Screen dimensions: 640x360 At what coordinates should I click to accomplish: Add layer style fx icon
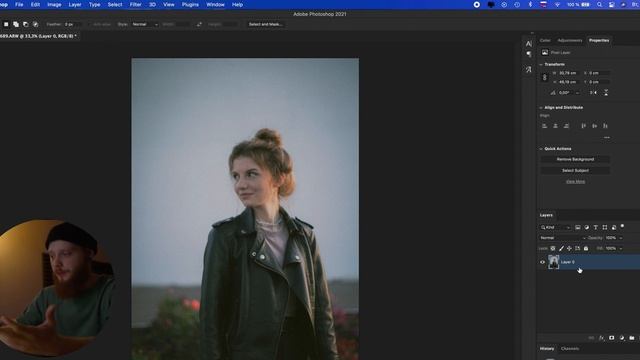[x=602, y=338]
